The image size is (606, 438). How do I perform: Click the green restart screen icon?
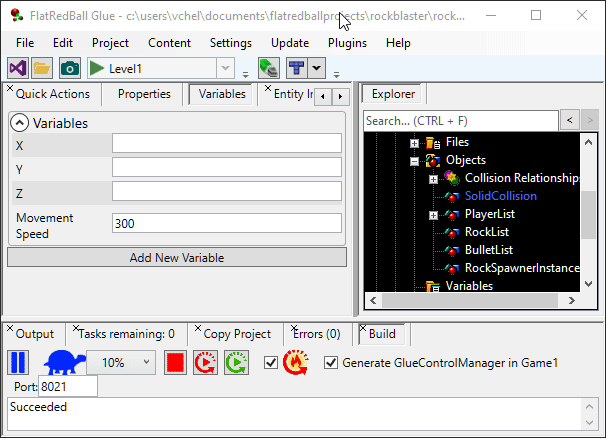pos(236,362)
